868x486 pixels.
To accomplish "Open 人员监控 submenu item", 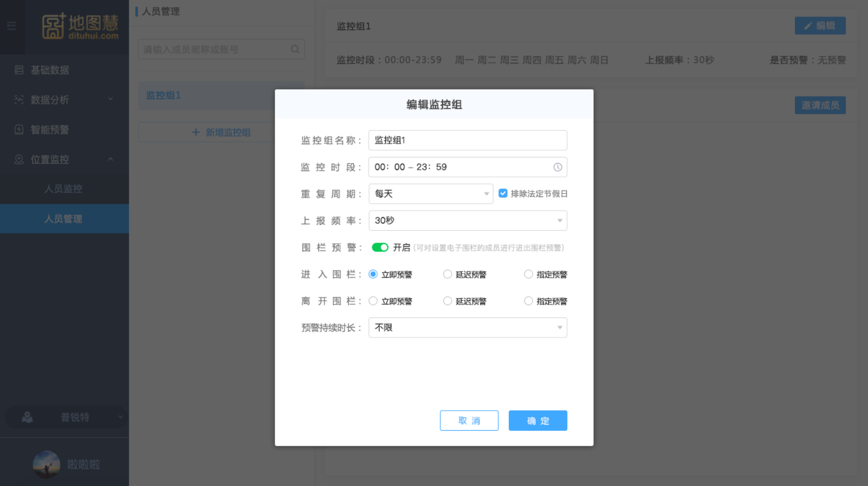I will point(63,189).
